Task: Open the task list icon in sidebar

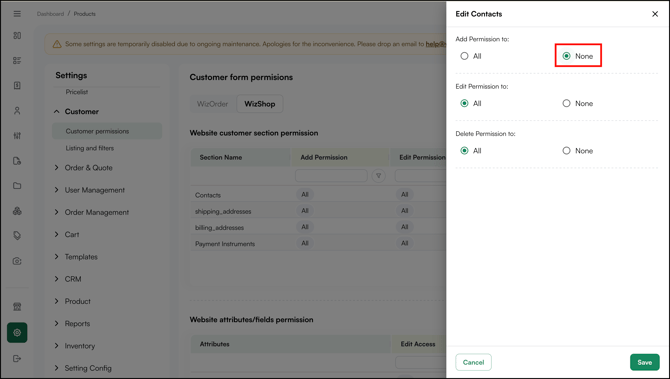Action: pyautogui.click(x=17, y=60)
